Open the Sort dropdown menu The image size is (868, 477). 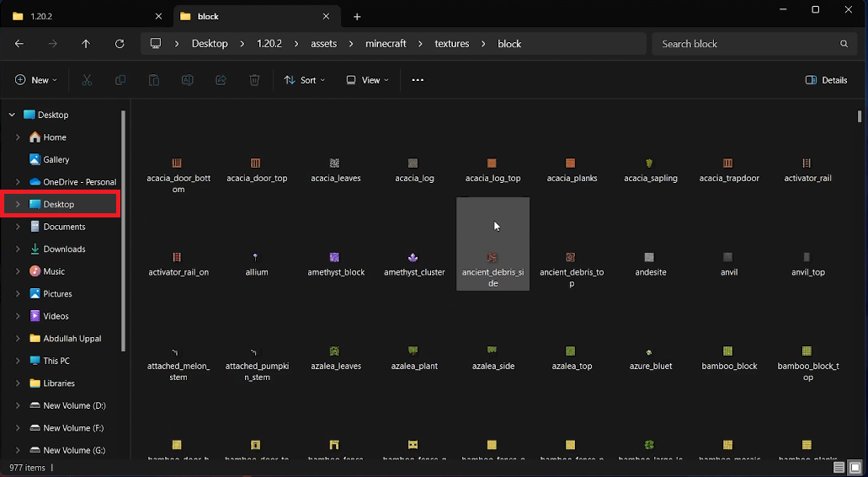point(303,80)
